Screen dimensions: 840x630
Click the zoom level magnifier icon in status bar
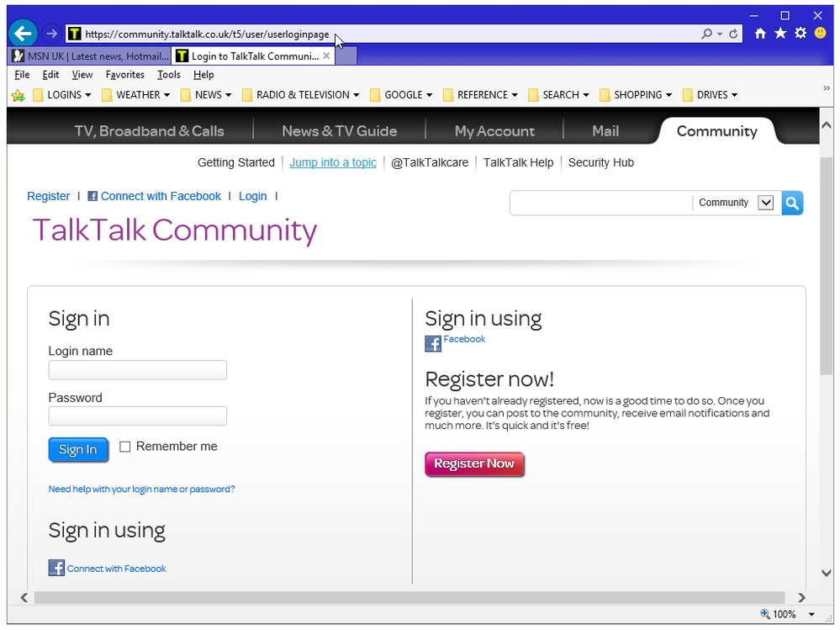(765, 614)
